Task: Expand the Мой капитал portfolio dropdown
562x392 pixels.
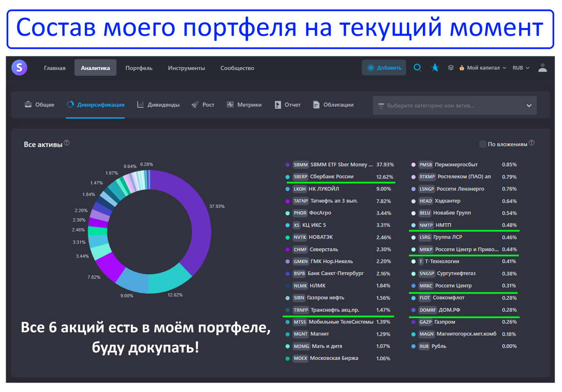Action: coord(483,68)
